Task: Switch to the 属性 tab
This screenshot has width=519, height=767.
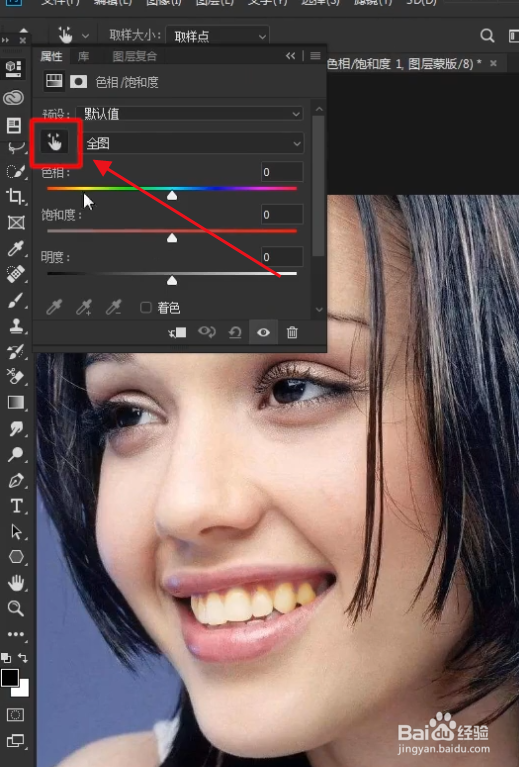Action: pyautogui.click(x=51, y=56)
